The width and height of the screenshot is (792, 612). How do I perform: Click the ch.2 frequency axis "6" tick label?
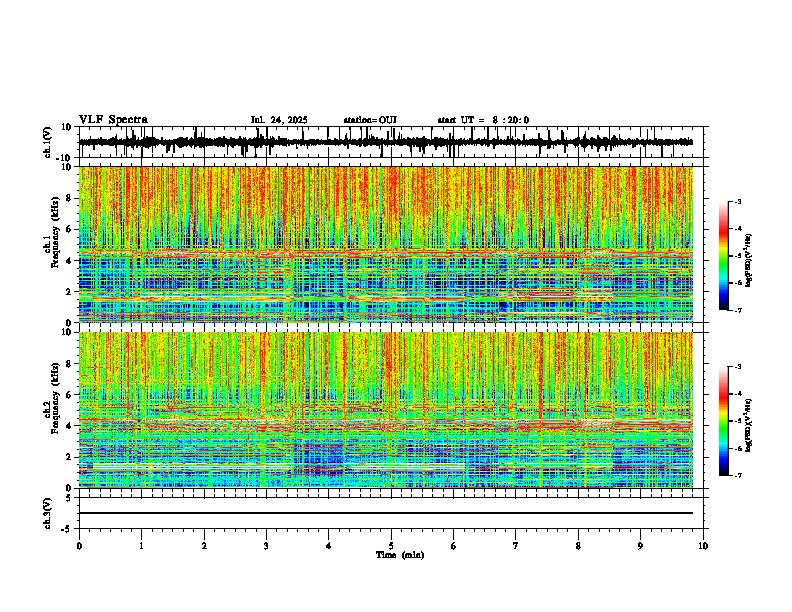(70, 394)
